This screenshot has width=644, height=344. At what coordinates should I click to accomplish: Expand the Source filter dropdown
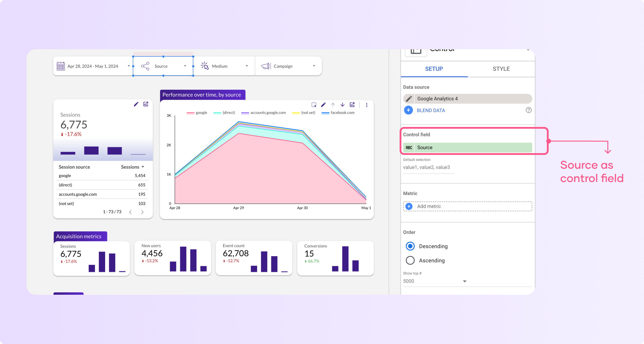(x=186, y=66)
